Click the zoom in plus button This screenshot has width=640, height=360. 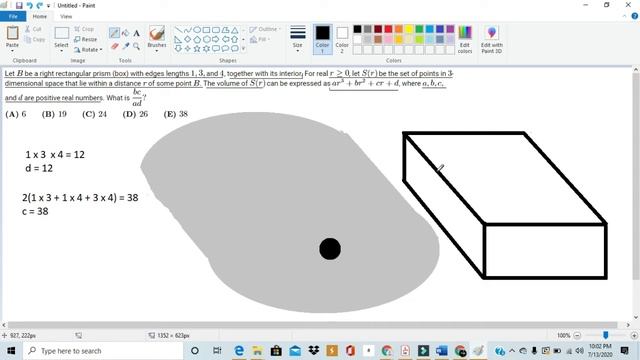click(x=634, y=336)
